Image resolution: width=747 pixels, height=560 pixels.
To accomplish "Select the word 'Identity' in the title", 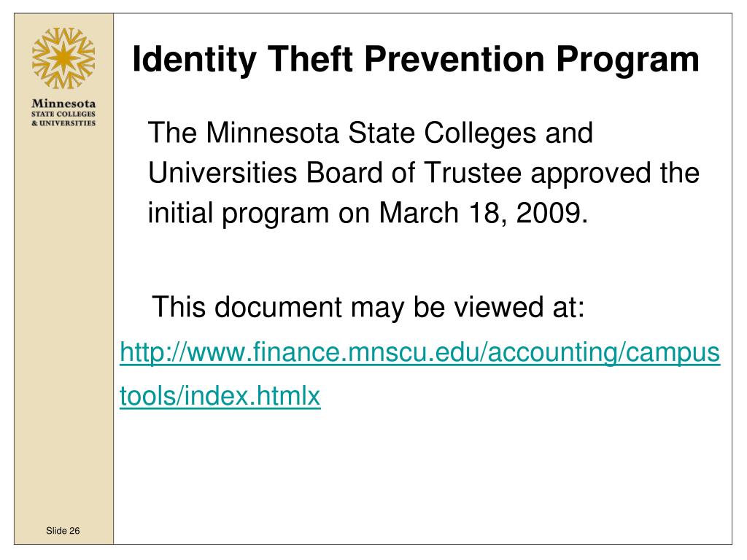I will click(194, 60).
